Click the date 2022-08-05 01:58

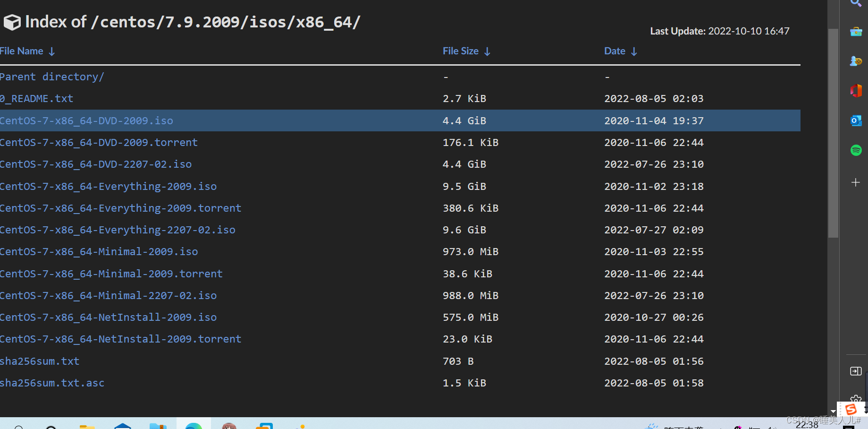[x=654, y=383]
